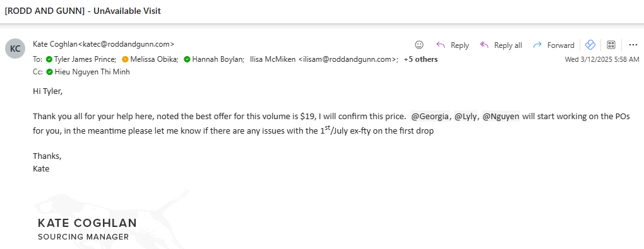Open the more actions ellipsis menu
This screenshot has width=644, height=249.
tap(633, 45)
